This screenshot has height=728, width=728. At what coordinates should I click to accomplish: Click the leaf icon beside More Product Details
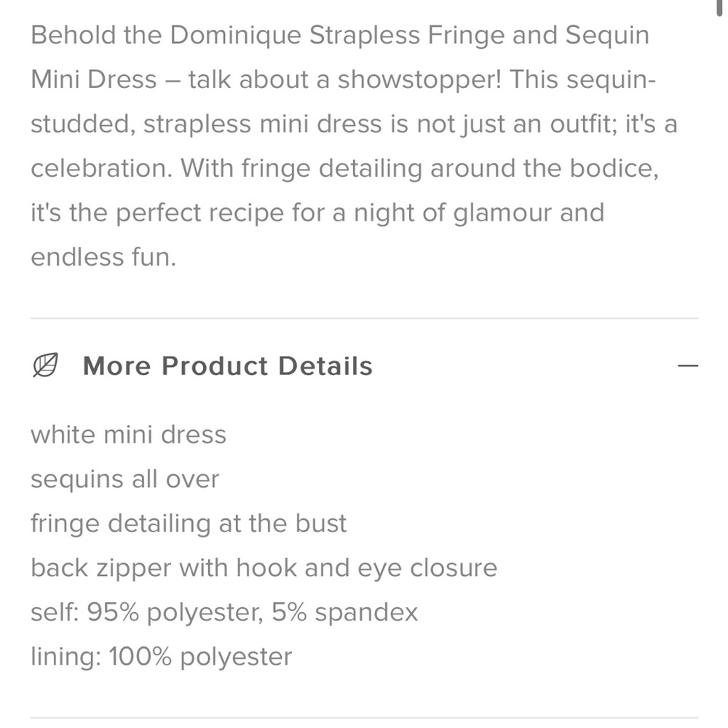pos(45,365)
